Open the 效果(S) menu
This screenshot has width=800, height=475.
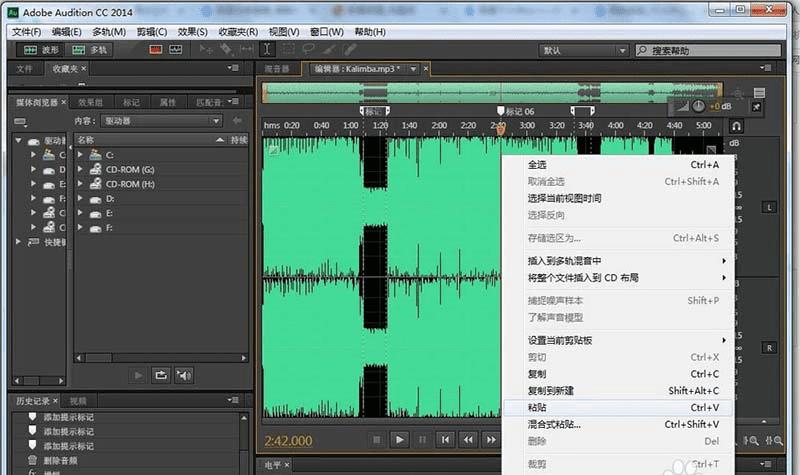coord(190,32)
